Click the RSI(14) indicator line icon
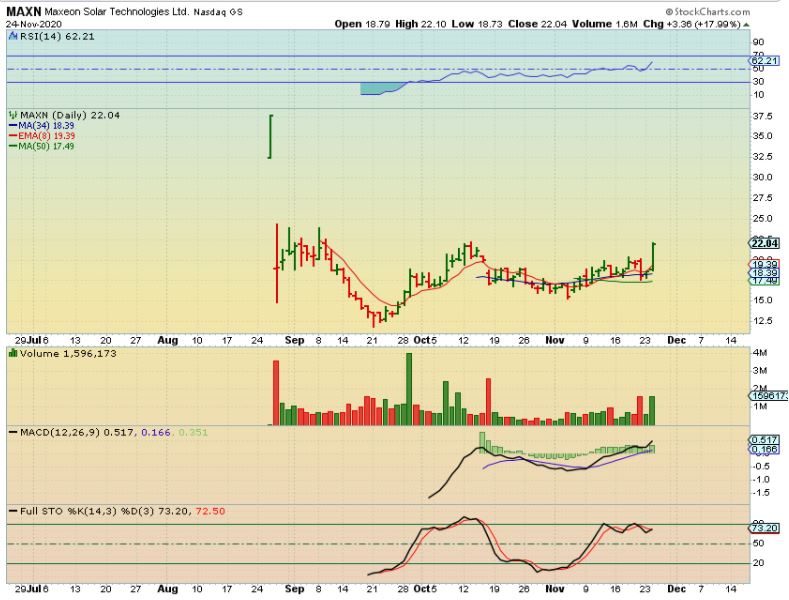Image resolution: width=789 pixels, height=600 pixels. tap(11, 34)
